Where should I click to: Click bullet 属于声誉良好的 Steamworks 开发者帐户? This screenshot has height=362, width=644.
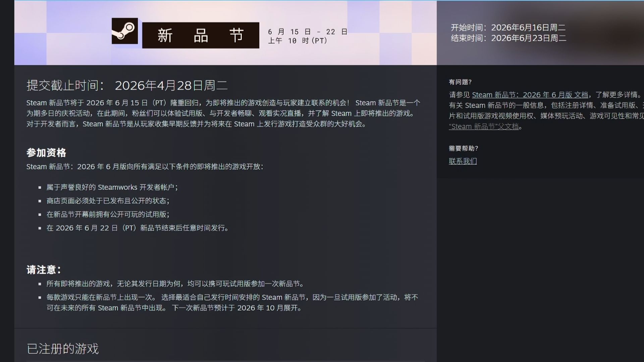[112, 187]
